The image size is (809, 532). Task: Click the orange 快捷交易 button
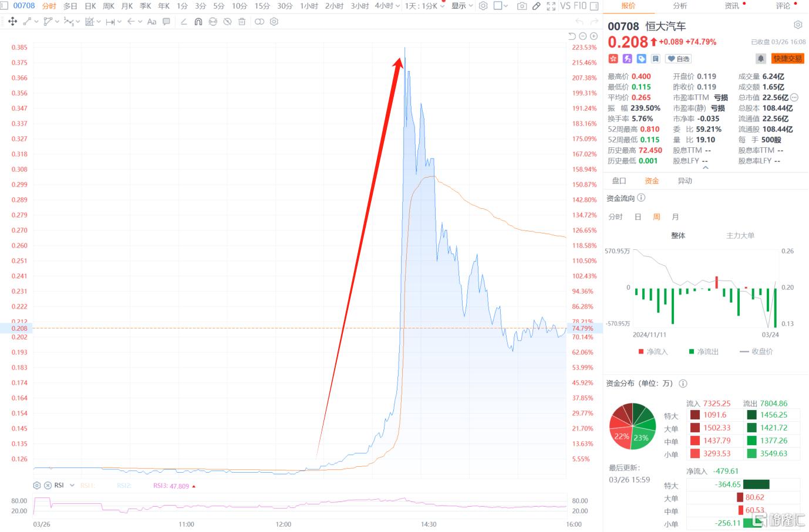click(787, 59)
